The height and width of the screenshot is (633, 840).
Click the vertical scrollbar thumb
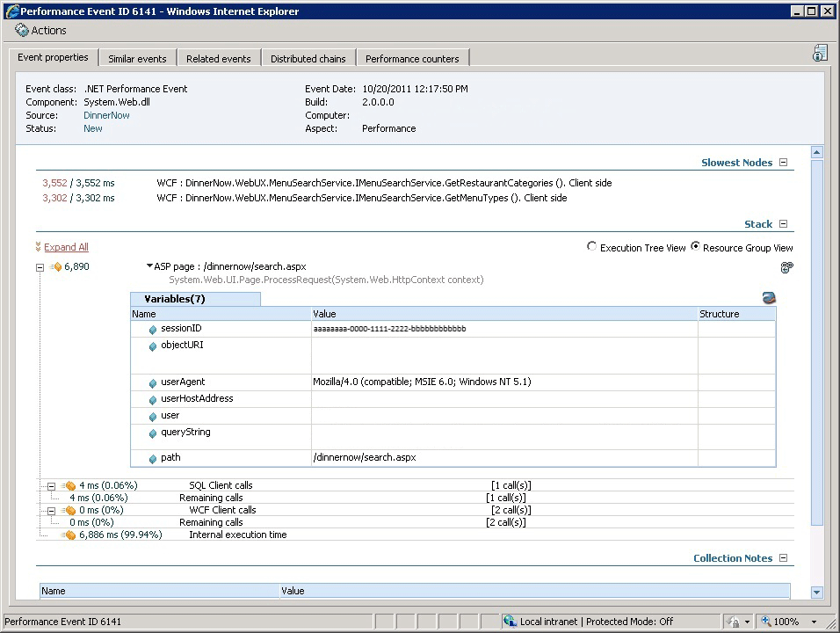(816, 343)
